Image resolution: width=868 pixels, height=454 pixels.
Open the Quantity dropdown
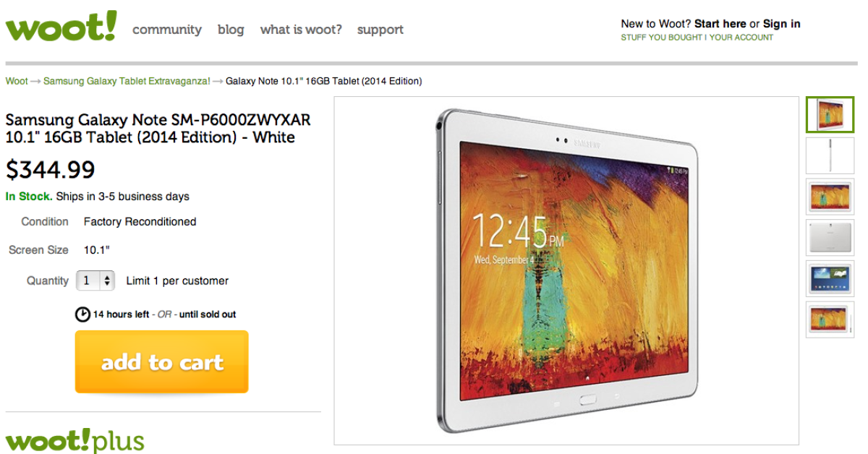pyautogui.click(x=95, y=280)
